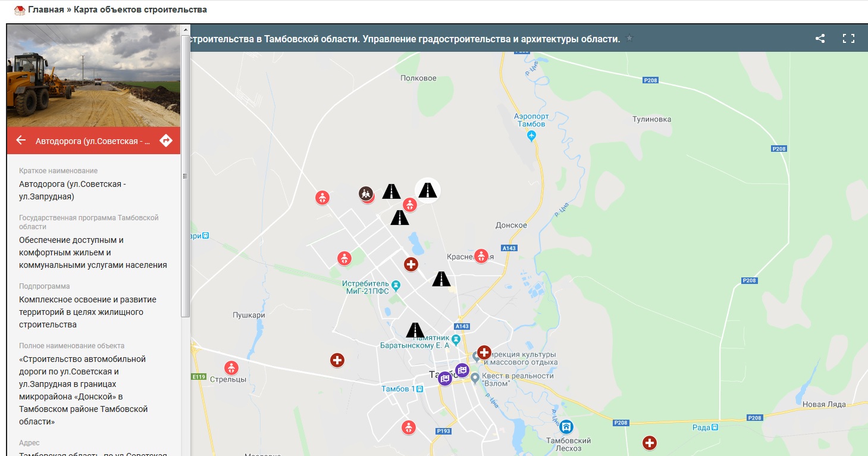868x456 pixels.
Task: Open the Аэропорт Тамбов map pin
Action: tap(532, 136)
